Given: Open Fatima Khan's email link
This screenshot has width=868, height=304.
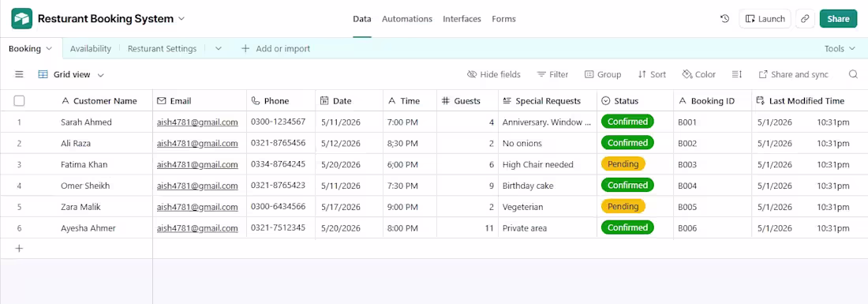Looking at the screenshot, I should (197, 164).
